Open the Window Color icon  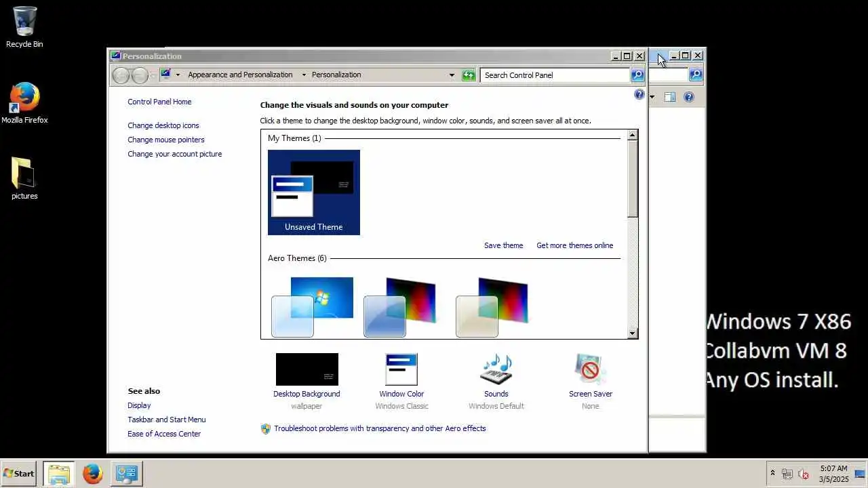point(401,369)
